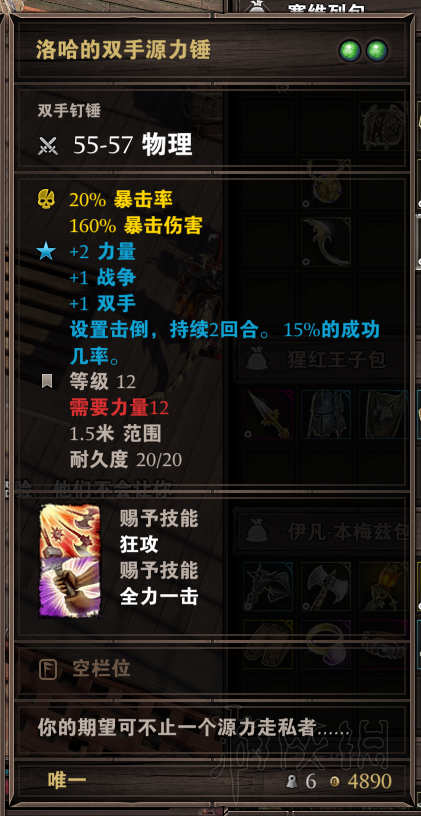Click the item title 洛哈的双手源力锤
The width and height of the screenshot is (421, 816).
click(x=123, y=50)
